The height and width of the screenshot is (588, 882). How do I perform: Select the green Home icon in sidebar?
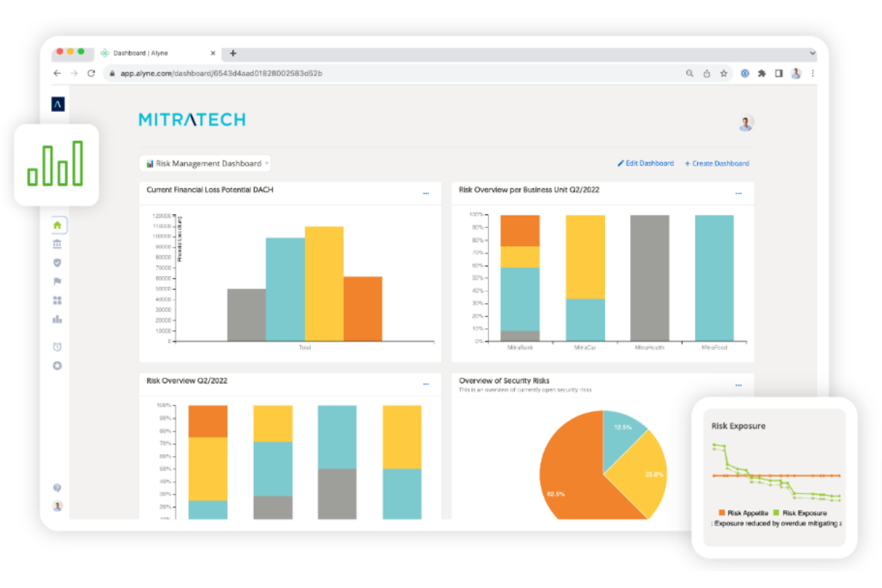point(57,225)
